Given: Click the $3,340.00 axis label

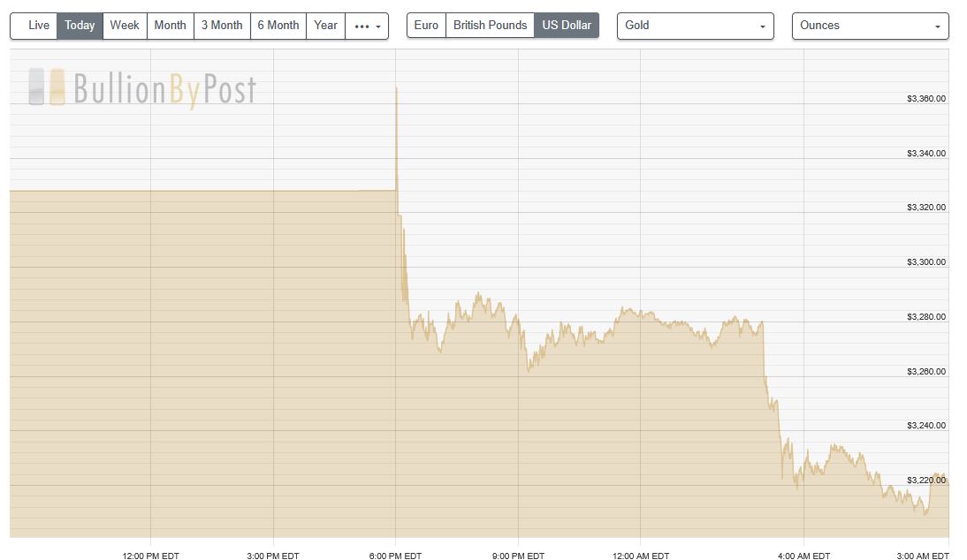Looking at the screenshot, I should (925, 154).
